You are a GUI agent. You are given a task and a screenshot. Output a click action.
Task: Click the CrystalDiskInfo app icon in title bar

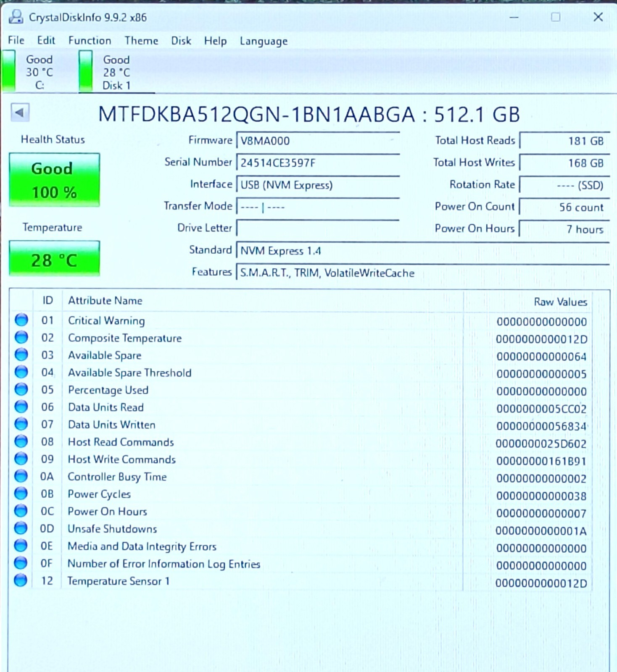pyautogui.click(x=16, y=17)
